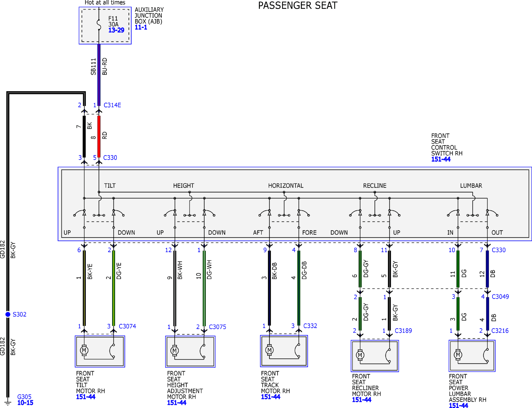The image size is (532, 408).
Task: Select the C330 label beside pin 7
Action: tap(499, 250)
